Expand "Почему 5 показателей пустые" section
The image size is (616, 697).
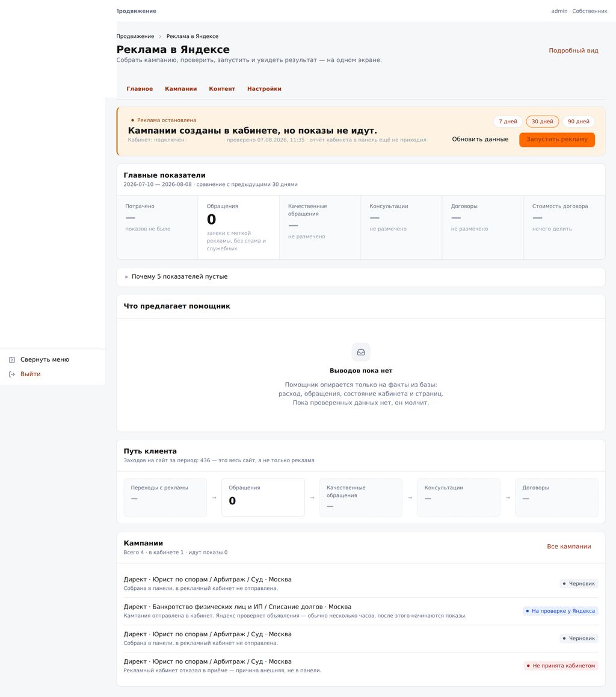pyautogui.click(x=360, y=276)
